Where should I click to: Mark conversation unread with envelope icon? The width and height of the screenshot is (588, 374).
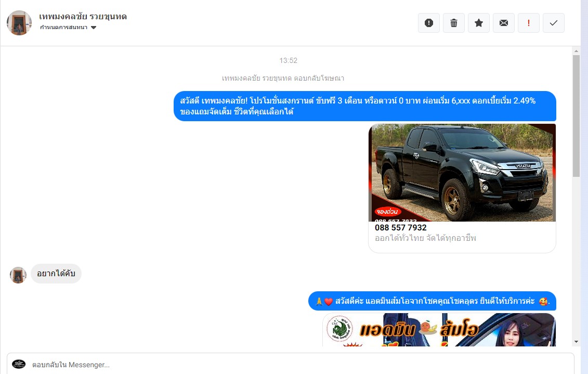(504, 23)
